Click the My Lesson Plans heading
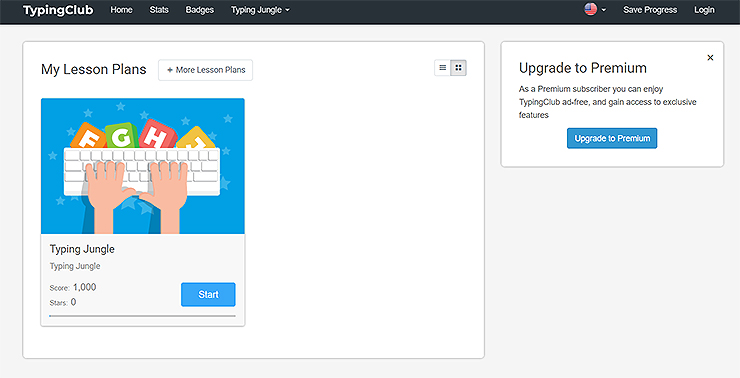Viewport: 740px width, 378px height. click(93, 69)
